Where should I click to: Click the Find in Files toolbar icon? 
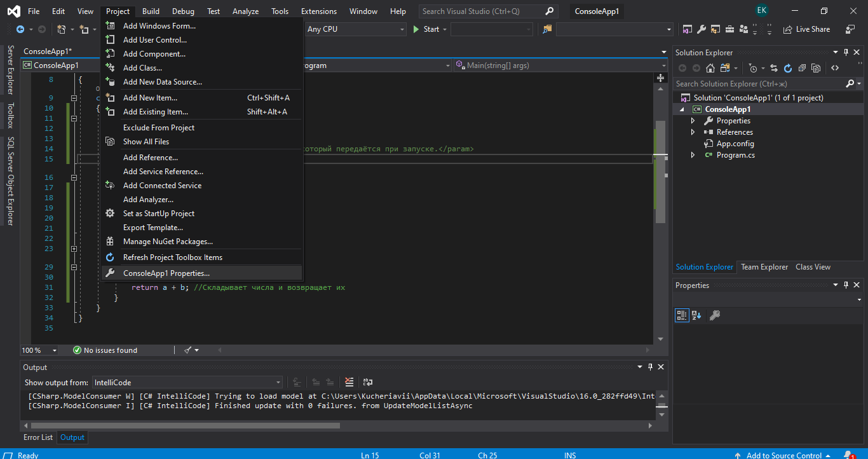pyautogui.click(x=547, y=29)
